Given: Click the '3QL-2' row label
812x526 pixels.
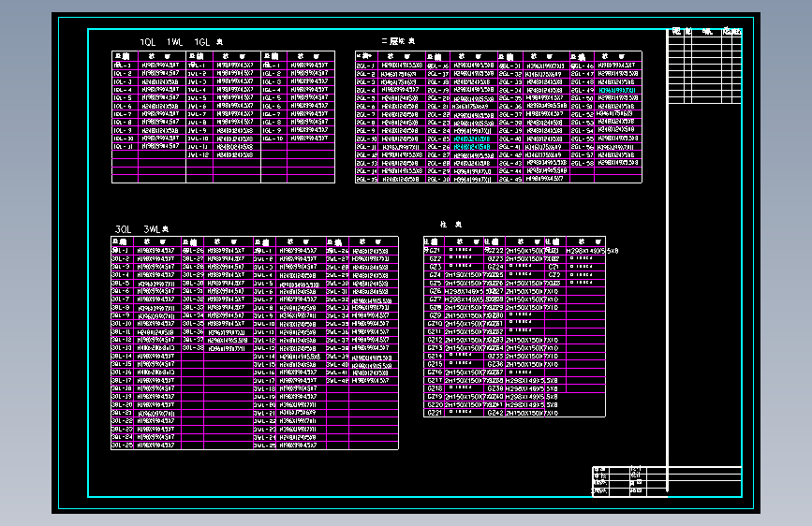Looking at the screenshot, I should (x=122, y=259).
